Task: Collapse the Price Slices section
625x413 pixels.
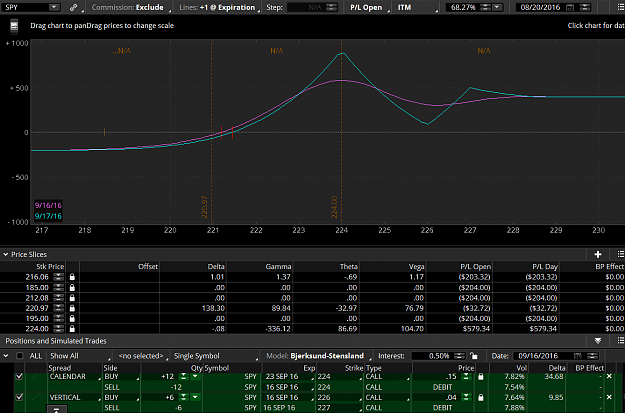Action: point(6,254)
